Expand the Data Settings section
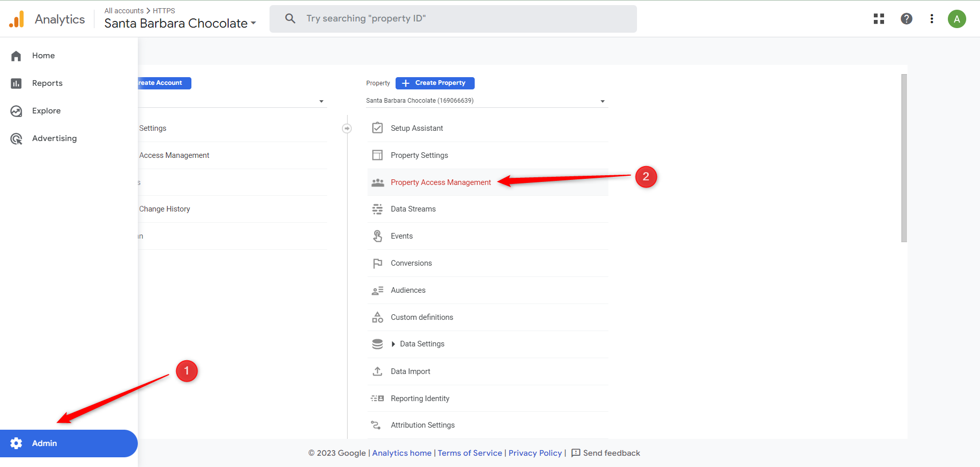Image resolution: width=980 pixels, height=467 pixels. 394,344
